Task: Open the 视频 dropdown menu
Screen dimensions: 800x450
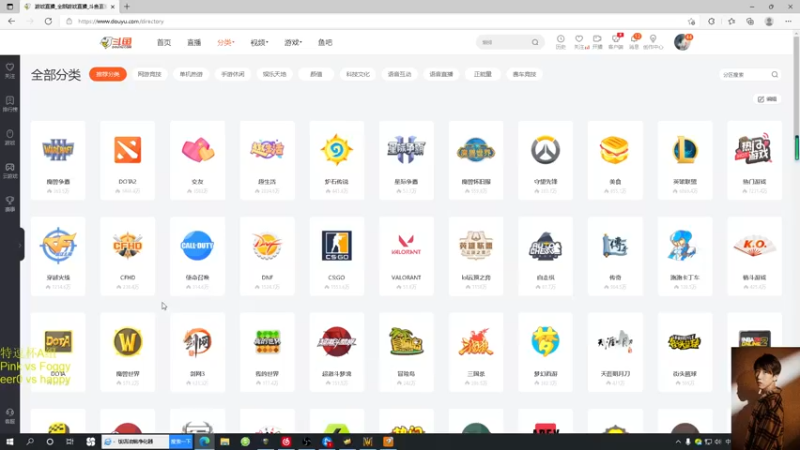Action: (x=259, y=43)
